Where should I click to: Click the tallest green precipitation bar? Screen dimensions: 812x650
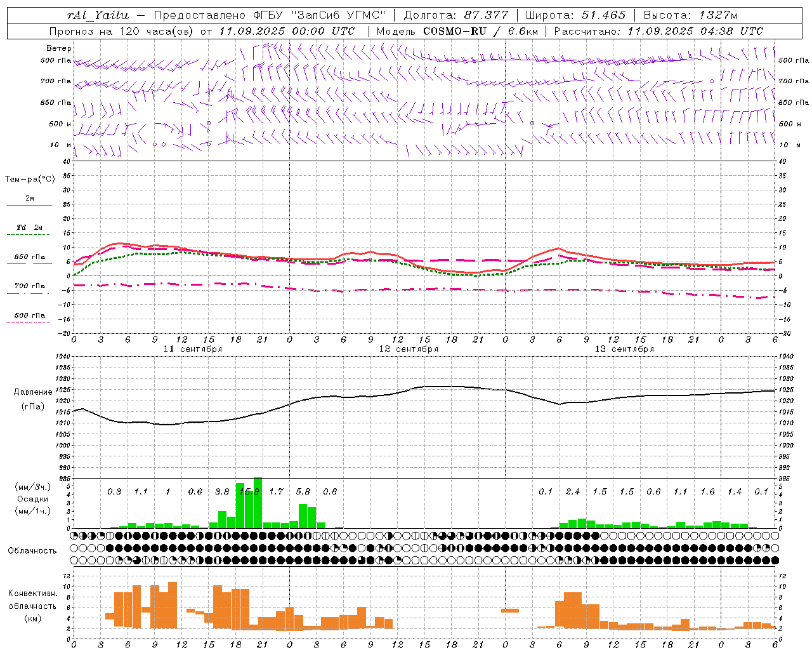pos(258,503)
